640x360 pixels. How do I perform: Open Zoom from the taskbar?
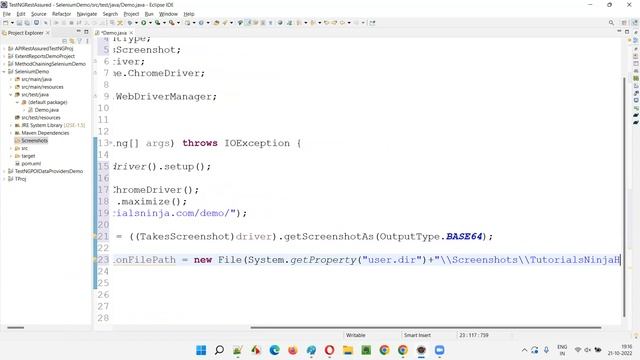coord(439,350)
